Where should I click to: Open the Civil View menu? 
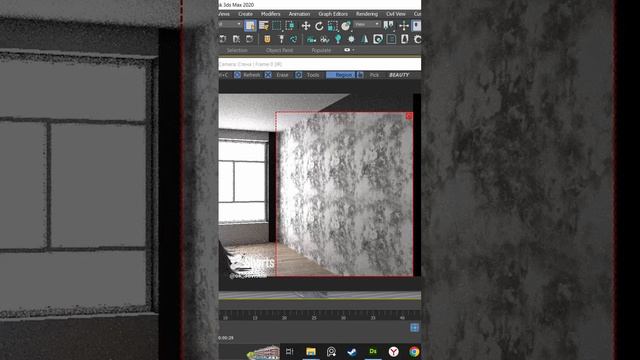coord(396,14)
